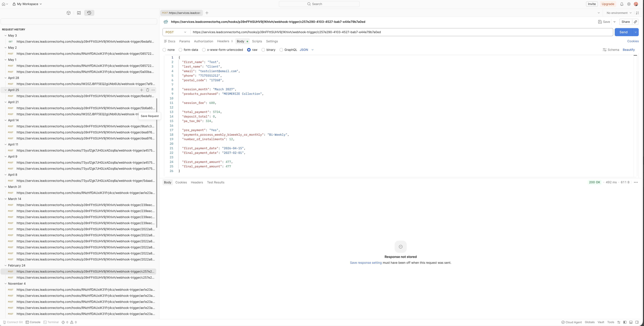Select the History sidebar icon

pyautogui.click(x=89, y=13)
